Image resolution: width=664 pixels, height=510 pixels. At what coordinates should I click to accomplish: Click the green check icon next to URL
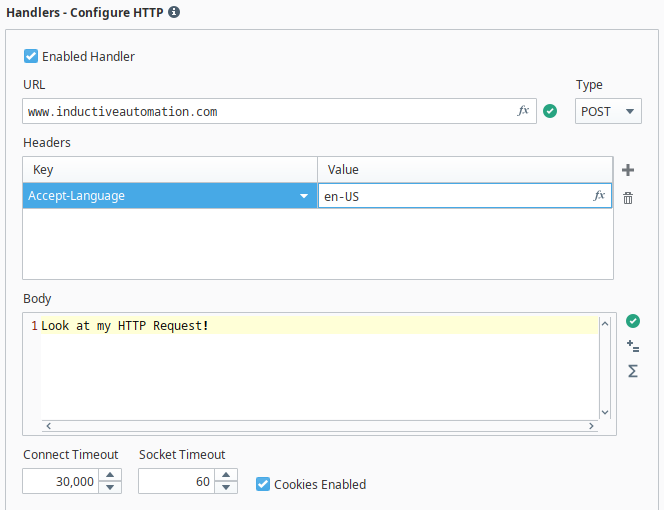[550, 111]
